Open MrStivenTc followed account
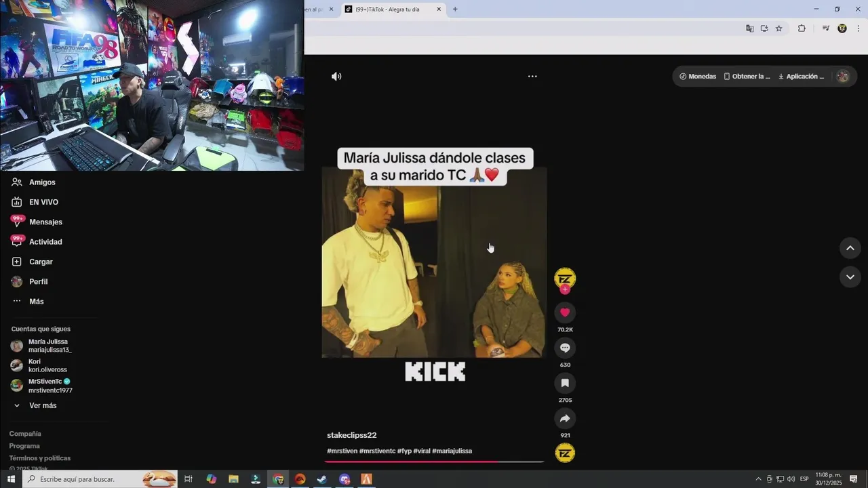The height and width of the screenshot is (488, 868). [42, 386]
